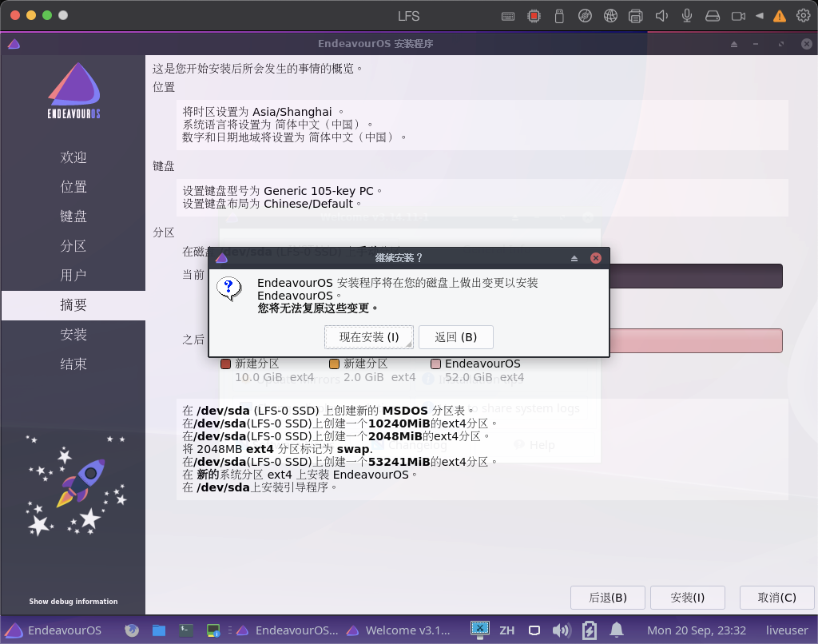818x644 pixels.
Task: Click the 取消(C) cancel button
Action: point(776,598)
